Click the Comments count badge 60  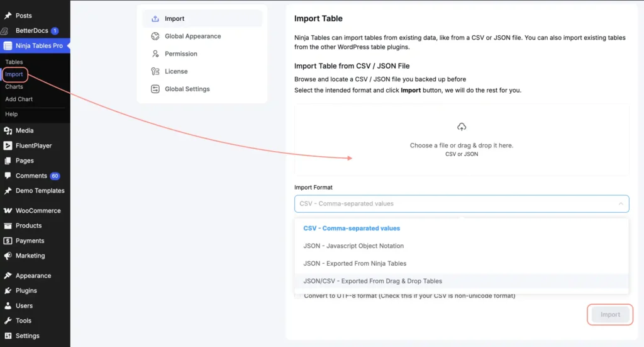tap(55, 176)
